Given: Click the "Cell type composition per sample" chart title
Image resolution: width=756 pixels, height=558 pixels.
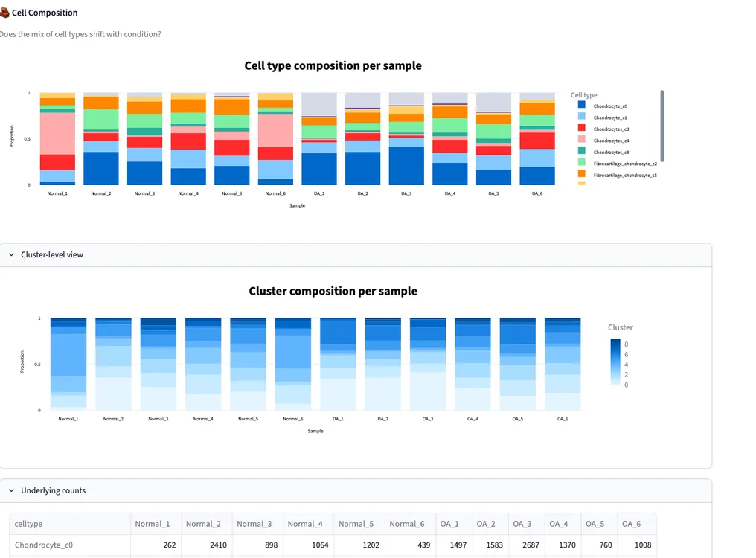Looking at the screenshot, I should coord(333,65).
